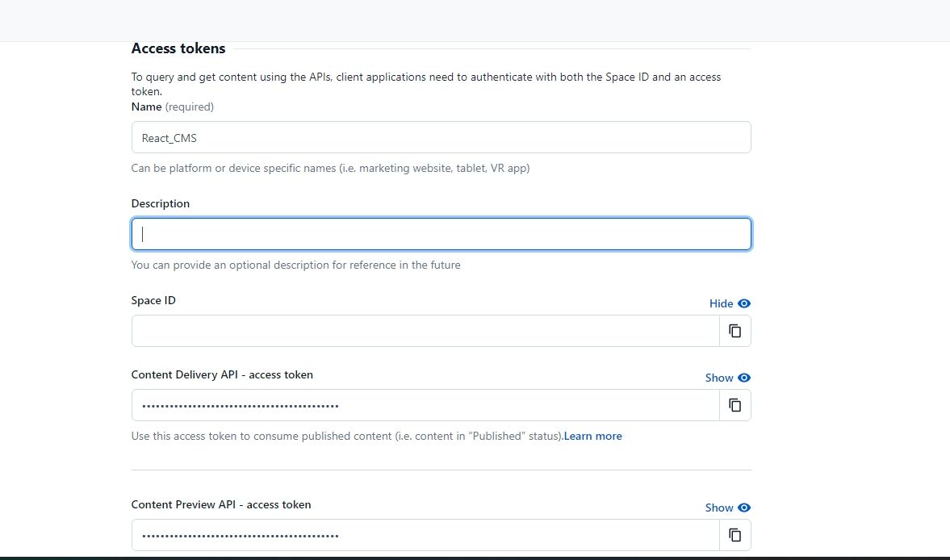Focus the empty Description input field
The height and width of the screenshot is (560, 950).
tap(441, 234)
